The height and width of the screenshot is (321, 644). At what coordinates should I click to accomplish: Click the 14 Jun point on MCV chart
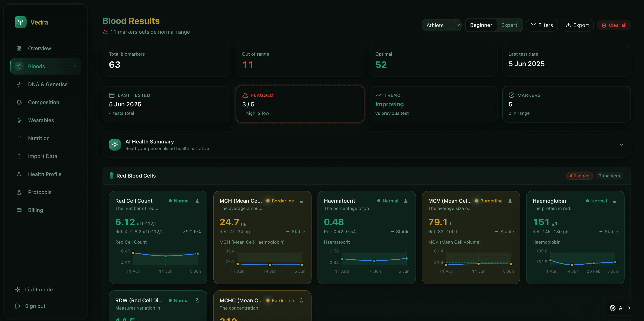tap(478, 264)
